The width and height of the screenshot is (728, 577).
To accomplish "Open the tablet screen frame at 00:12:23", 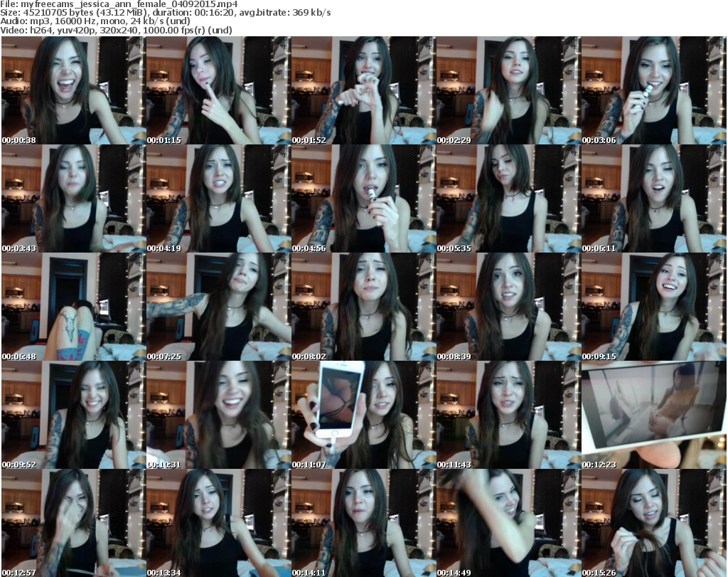I will coord(654,415).
